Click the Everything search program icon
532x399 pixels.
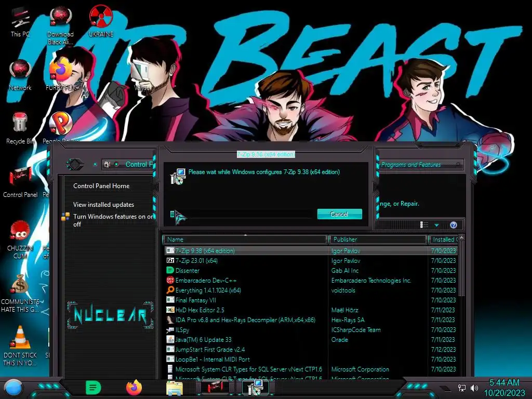[170, 290]
